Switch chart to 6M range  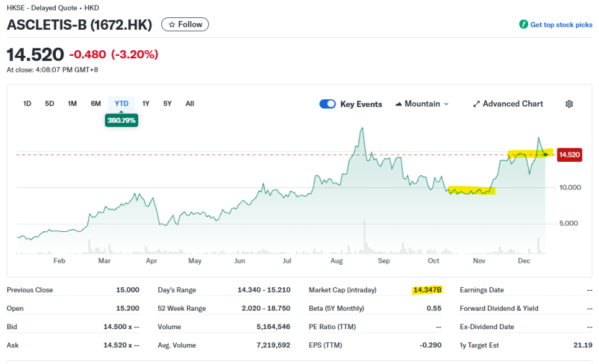coord(95,104)
